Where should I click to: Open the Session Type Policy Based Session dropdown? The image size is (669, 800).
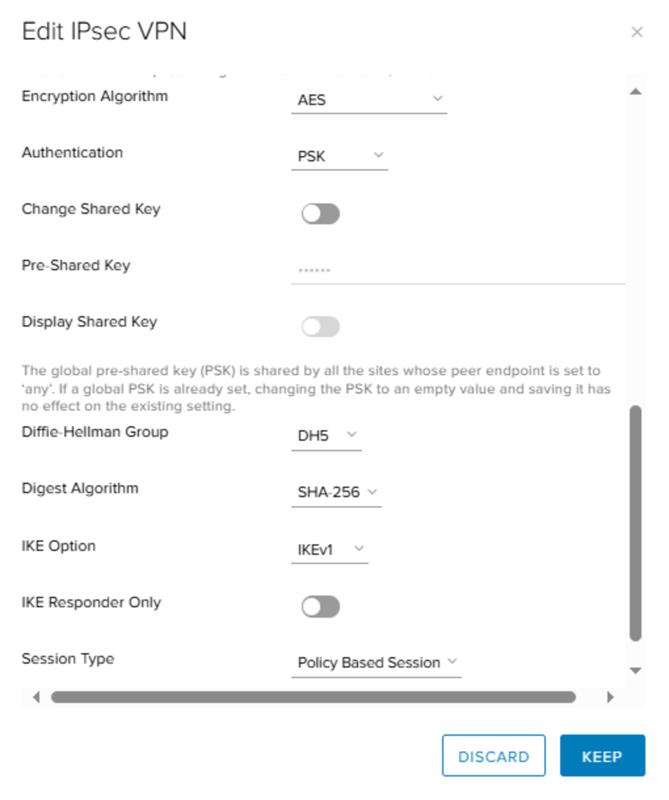(377, 663)
